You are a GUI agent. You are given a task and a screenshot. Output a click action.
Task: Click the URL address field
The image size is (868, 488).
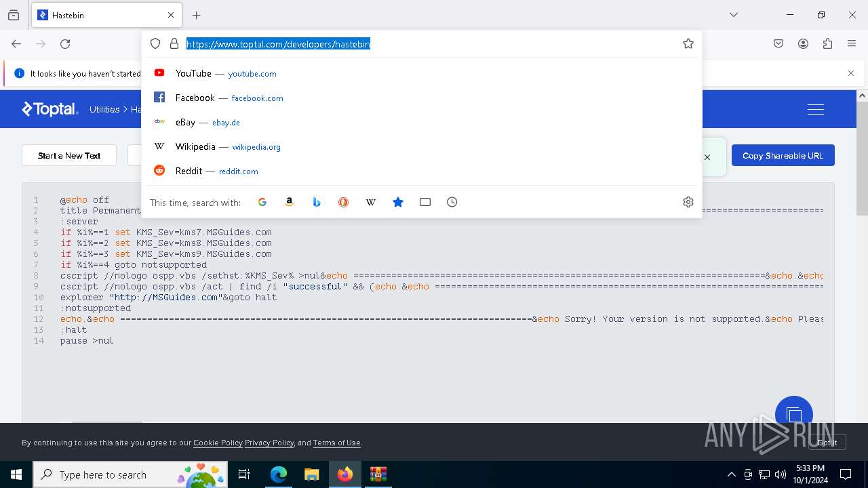431,44
